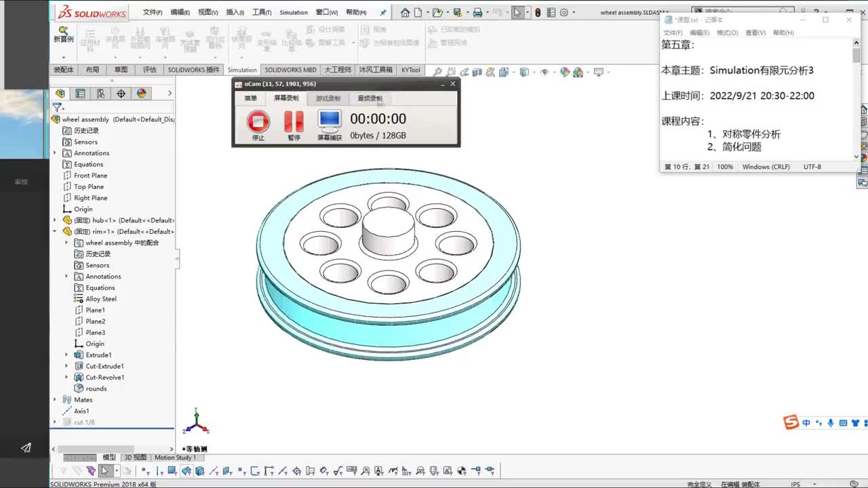Stop recording with oCam 停止 button
868x488 pixels.
tap(258, 125)
